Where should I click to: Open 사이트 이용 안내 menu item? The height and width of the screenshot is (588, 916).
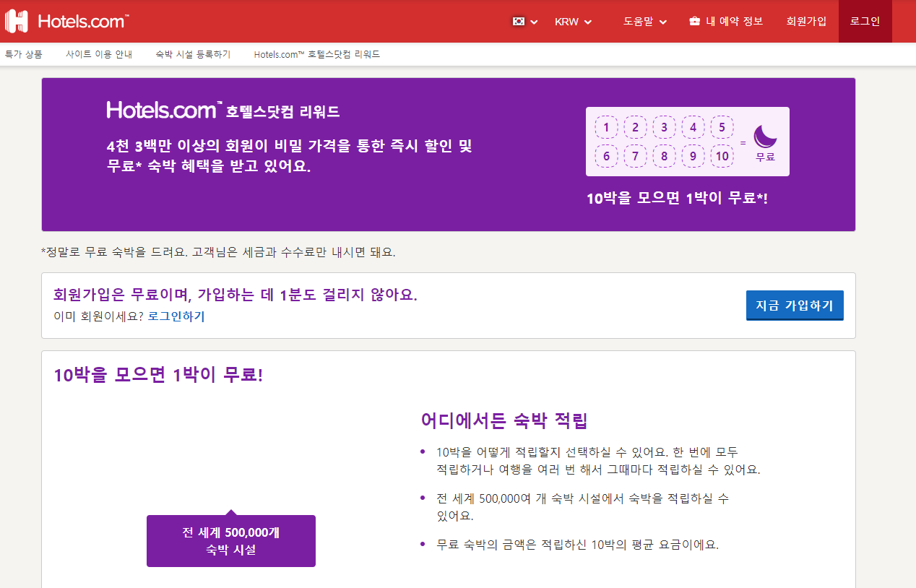(x=99, y=54)
